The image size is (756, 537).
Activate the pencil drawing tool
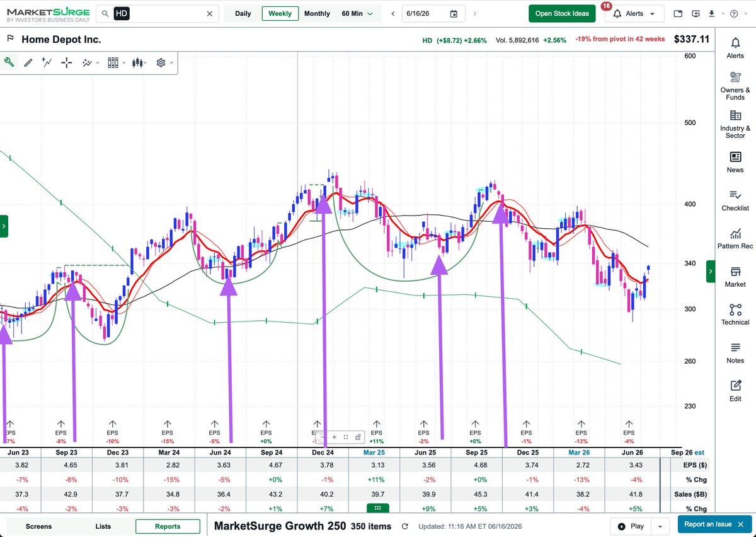pos(28,62)
